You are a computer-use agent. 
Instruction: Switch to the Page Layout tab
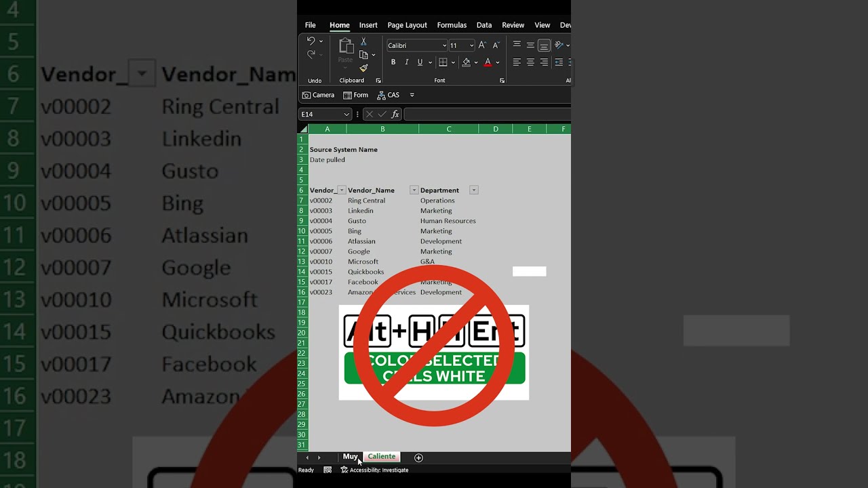point(407,25)
